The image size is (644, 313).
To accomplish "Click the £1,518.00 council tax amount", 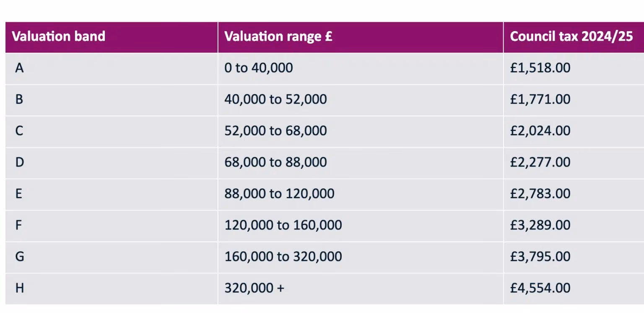I will [x=540, y=68].
